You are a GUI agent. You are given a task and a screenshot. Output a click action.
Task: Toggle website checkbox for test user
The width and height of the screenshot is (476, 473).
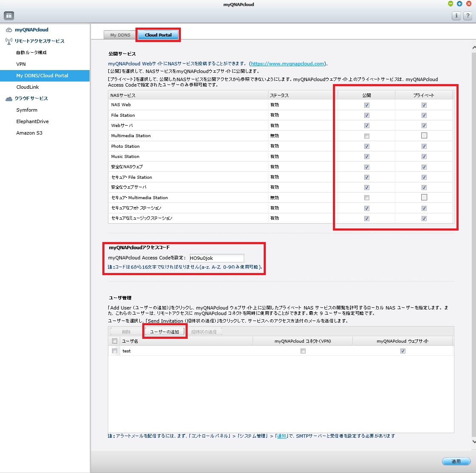[403, 351]
